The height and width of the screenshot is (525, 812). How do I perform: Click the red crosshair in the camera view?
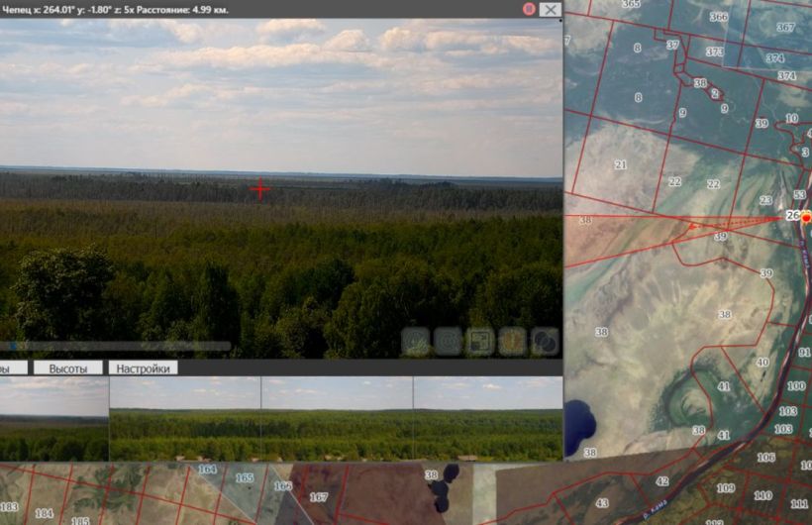click(x=260, y=189)
